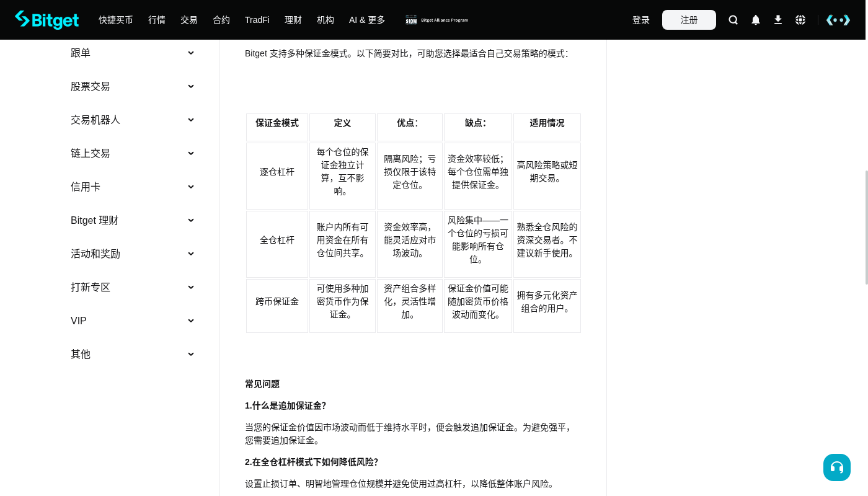Click the 登录 login link
This screenshot has width=868, height=496.
pyautogui.click(x=641, y=20)
